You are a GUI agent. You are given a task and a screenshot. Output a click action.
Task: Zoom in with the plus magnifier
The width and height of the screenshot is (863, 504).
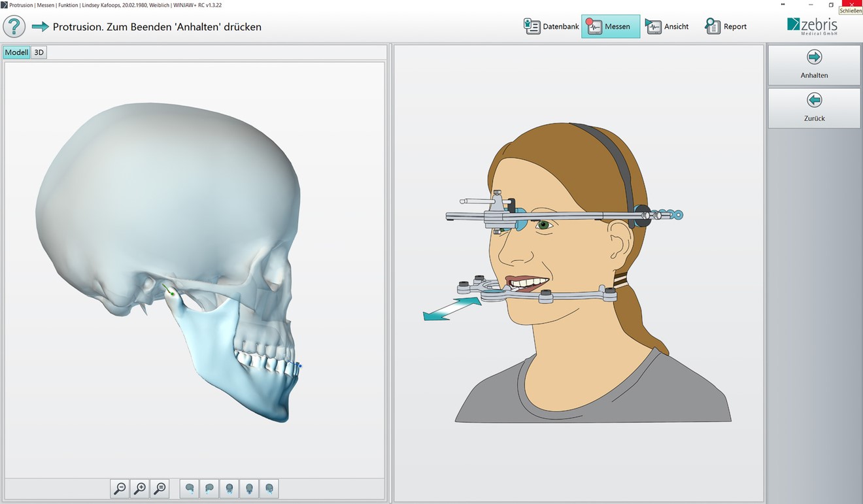140,488
